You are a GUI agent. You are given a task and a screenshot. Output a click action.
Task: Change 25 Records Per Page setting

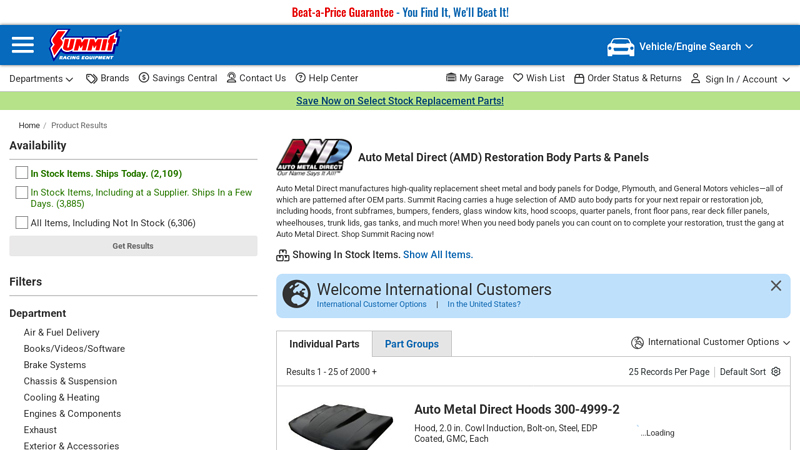(x=668, y=372)
